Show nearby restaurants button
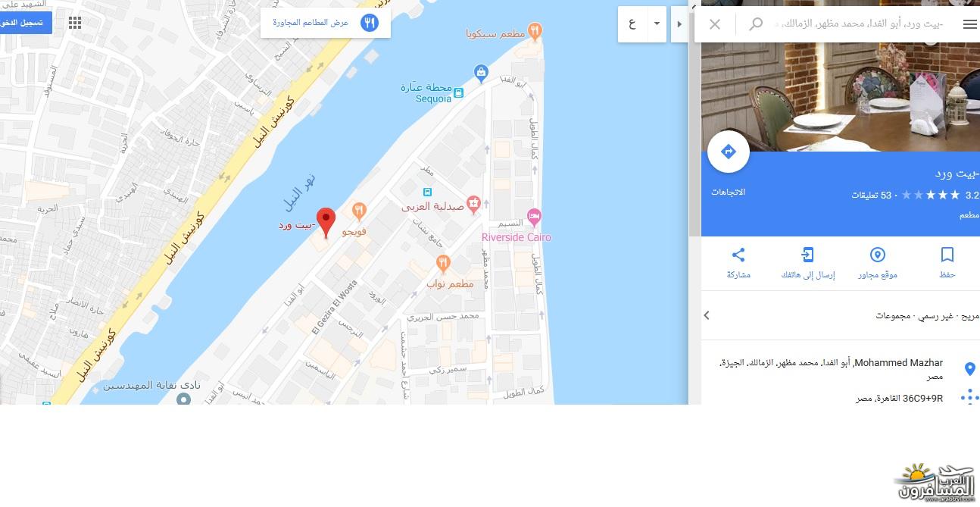 point(326,23)
